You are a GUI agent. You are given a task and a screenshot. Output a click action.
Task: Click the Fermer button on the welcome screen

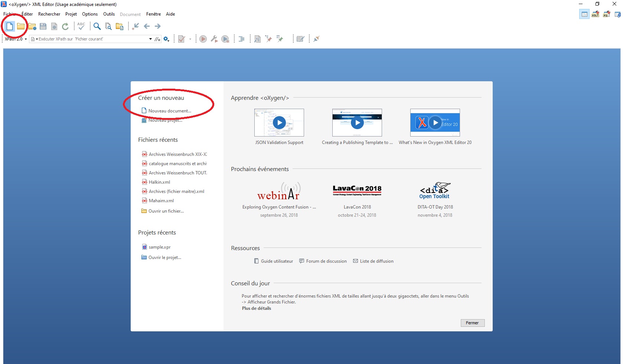click(472, 323)
